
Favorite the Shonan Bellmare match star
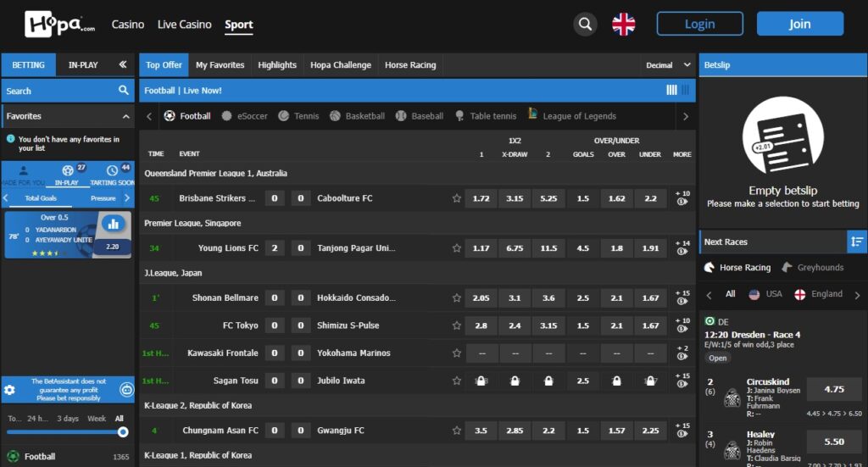(x=456, y=297)
